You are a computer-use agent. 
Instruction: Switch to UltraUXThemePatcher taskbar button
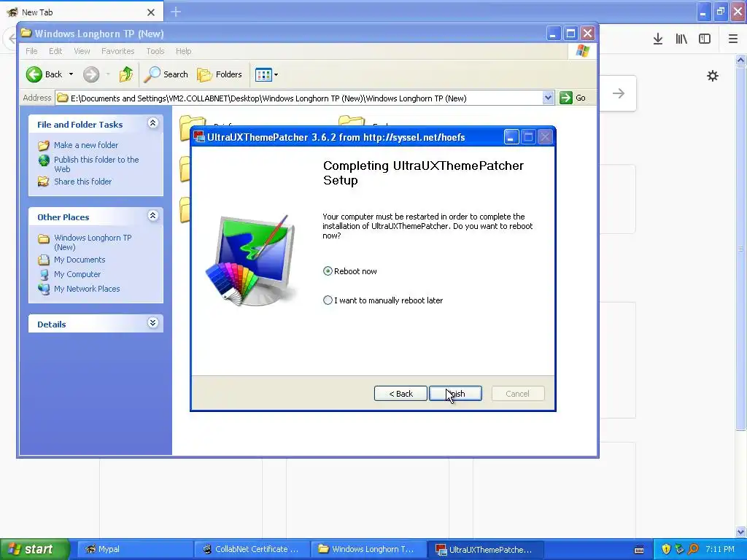(485, 549)
